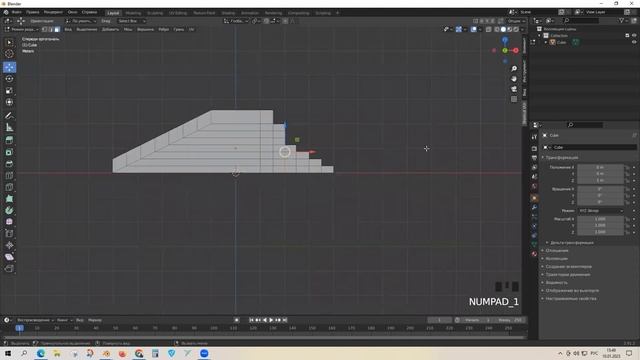This screenshot has height=360, width=640.
Task: Enable vertex select mode
Action: (44, 29)
